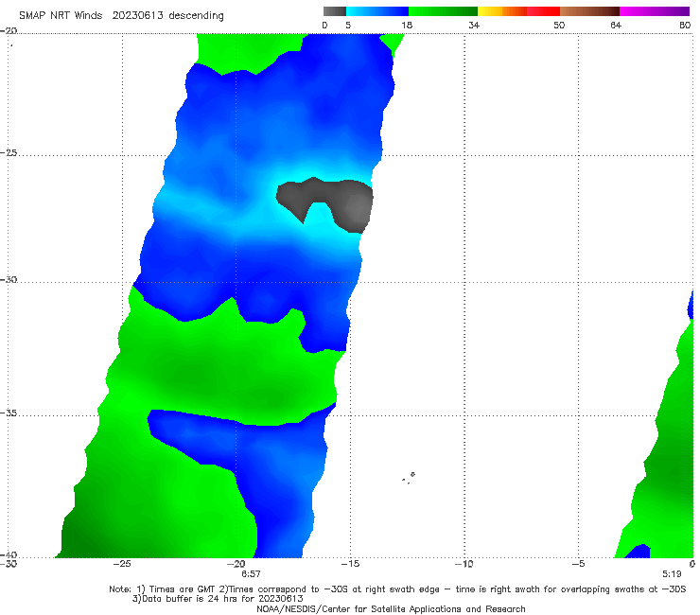700x615 pixels.
Task: Click the latitude axis label "-25" on the left edge
Action: tap(9, 152)
